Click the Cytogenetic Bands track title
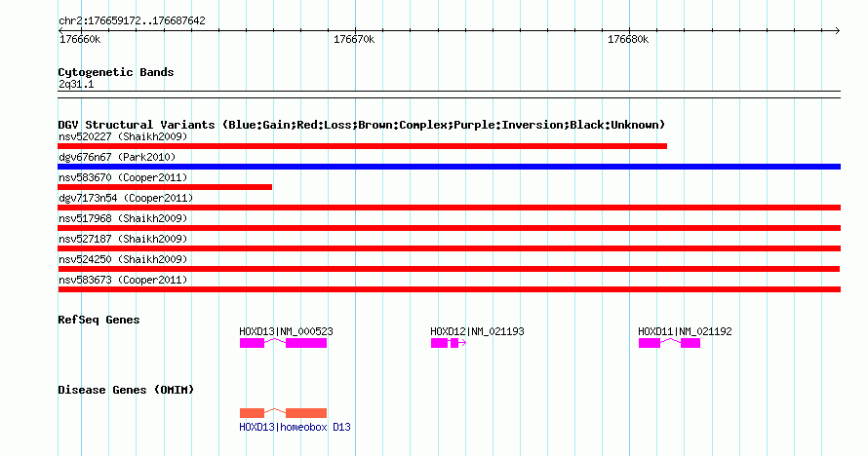 pyautogui.click(x=116, y=72)
